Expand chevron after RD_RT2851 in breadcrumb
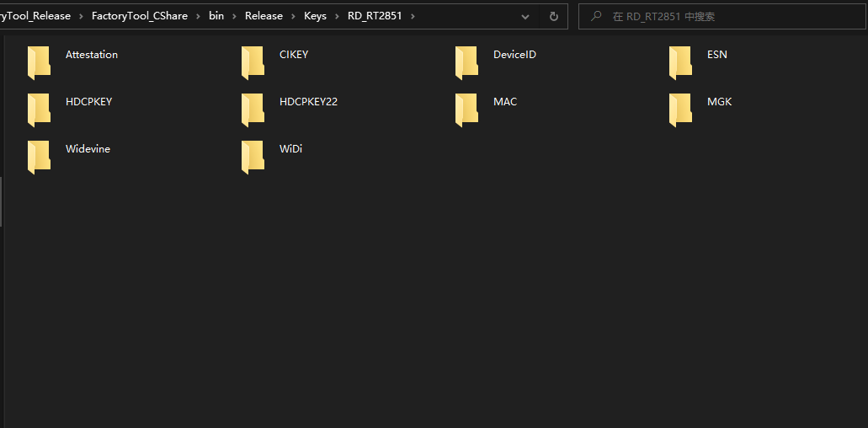 [413, 16]
